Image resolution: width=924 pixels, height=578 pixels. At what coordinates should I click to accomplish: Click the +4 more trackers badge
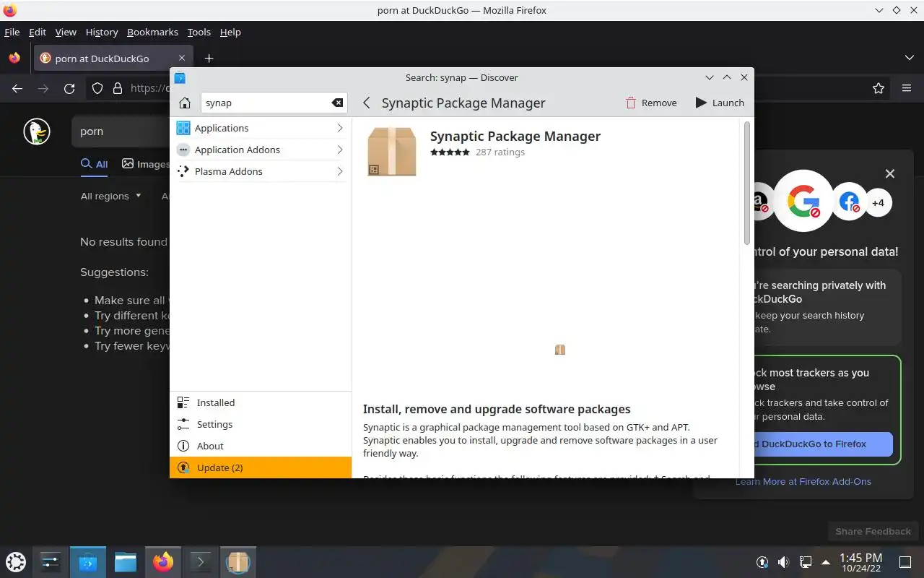[878, 202]
